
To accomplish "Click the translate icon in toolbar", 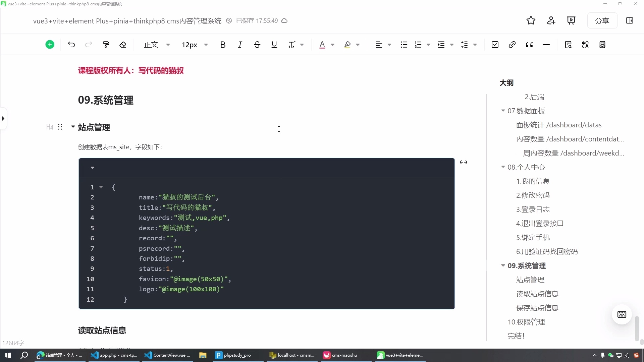I will [585, 45].
